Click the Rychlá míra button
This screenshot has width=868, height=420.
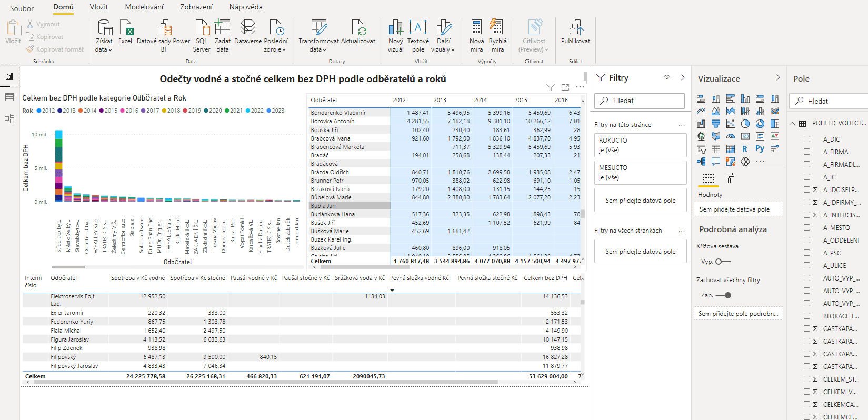pos(497,36)
